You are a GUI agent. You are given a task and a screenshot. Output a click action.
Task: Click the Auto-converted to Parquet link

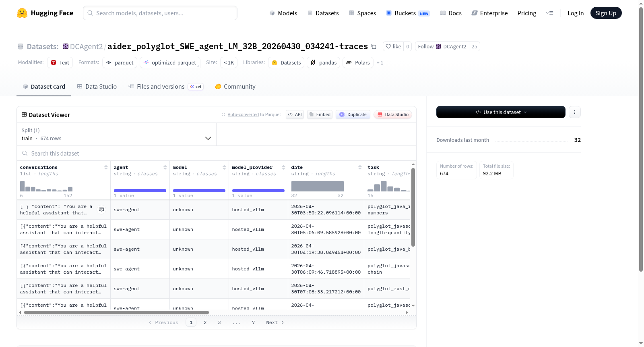254,114
